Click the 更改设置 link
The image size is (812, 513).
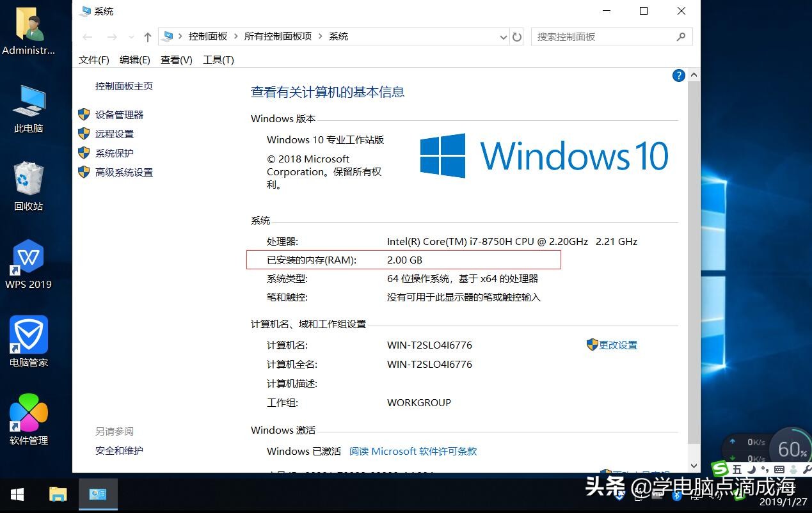(618, 345)
